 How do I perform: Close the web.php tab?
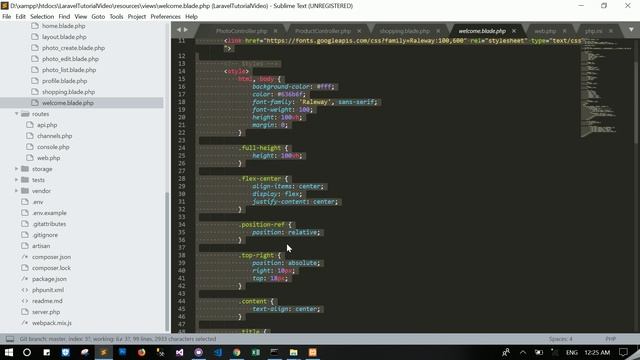point(564,31)
